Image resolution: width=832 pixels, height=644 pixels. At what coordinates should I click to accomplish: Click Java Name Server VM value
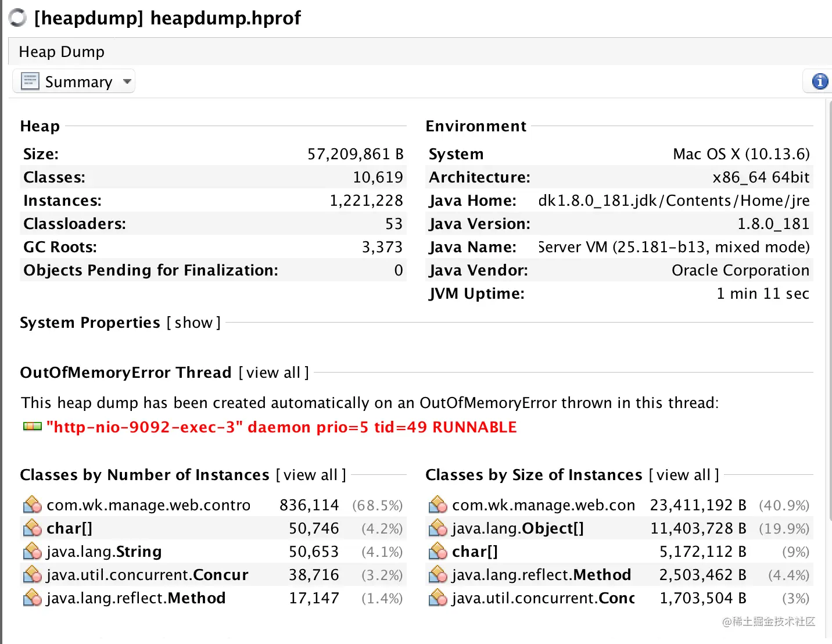click(x=674, y=247)
